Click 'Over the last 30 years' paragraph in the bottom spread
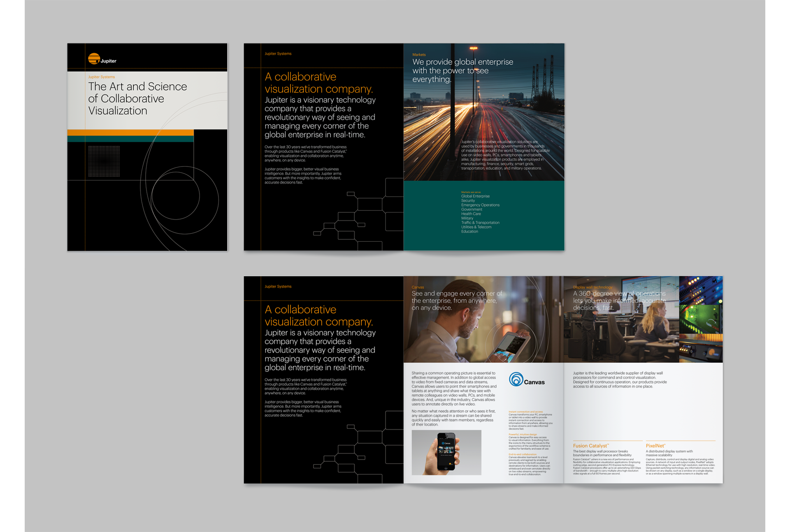 [x=306, y=386]
